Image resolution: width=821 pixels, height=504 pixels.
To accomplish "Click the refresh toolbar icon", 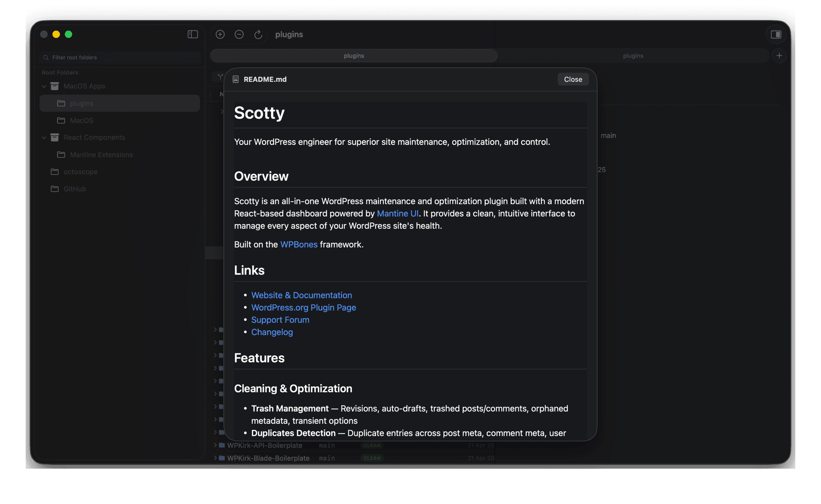I will (258, 34).
